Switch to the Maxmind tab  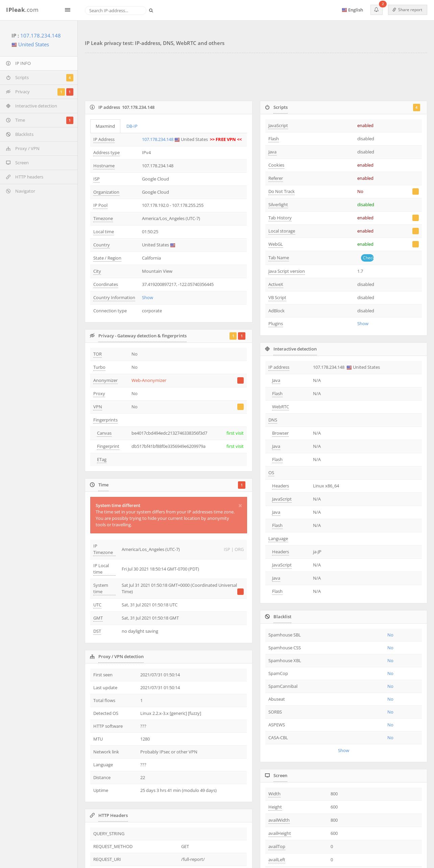click(105, 126)
